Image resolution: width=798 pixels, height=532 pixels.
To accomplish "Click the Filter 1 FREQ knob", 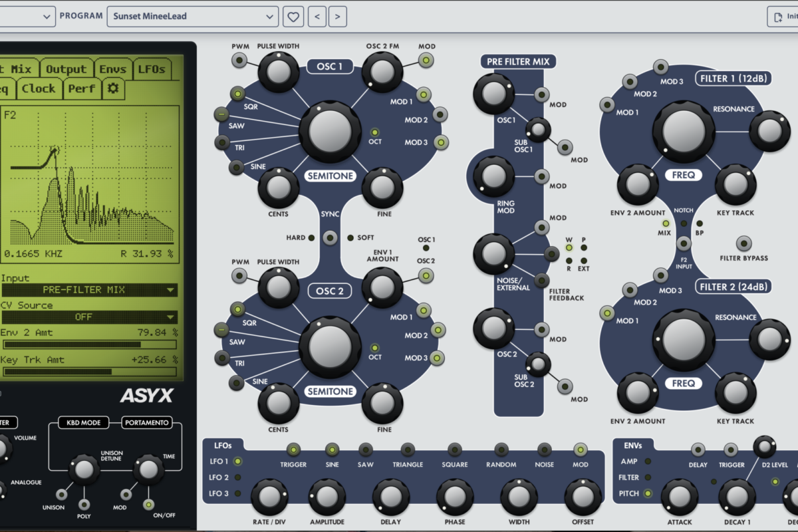I will point(684,132).
